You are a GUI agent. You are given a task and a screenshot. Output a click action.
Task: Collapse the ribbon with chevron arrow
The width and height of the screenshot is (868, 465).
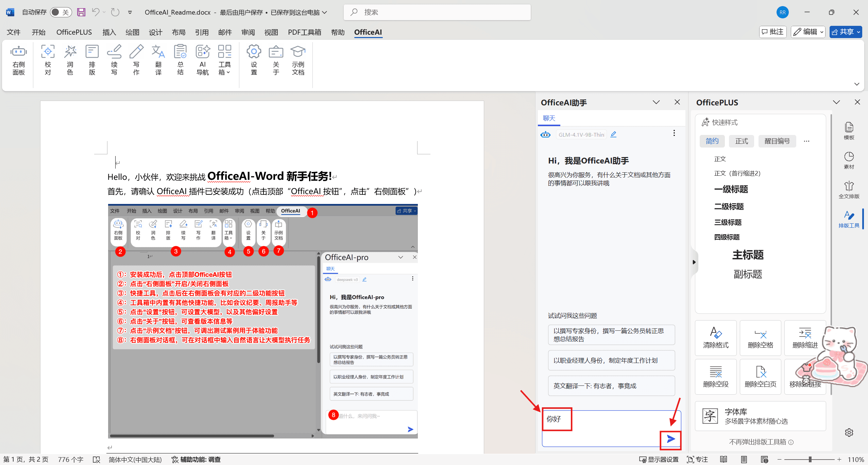(856, 84)
